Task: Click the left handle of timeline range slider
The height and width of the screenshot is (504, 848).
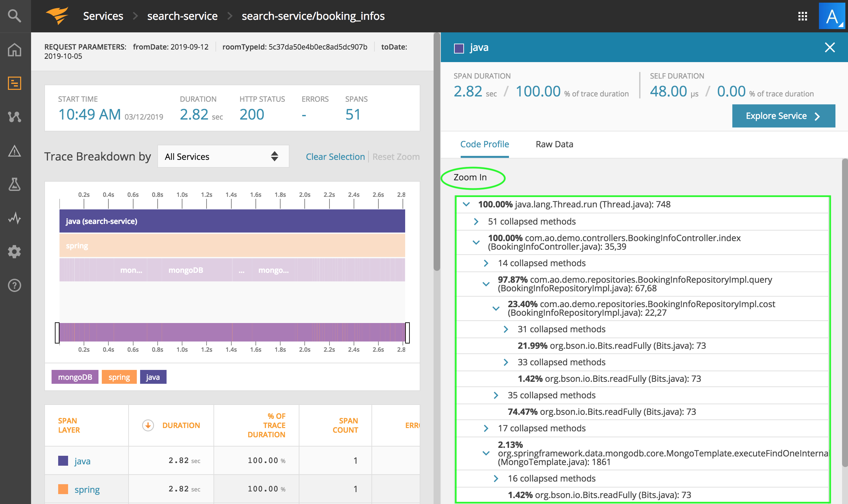Action: coord(57,333)
